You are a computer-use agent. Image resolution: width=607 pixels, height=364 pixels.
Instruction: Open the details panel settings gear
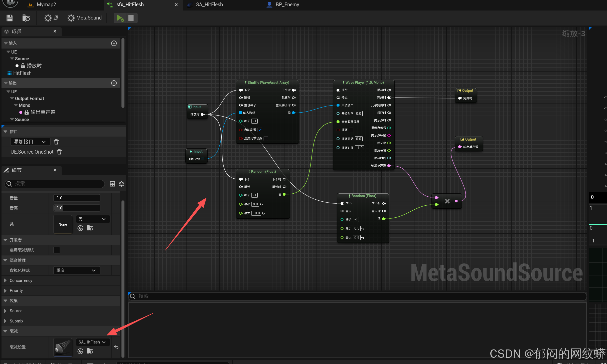coord(121,184)
